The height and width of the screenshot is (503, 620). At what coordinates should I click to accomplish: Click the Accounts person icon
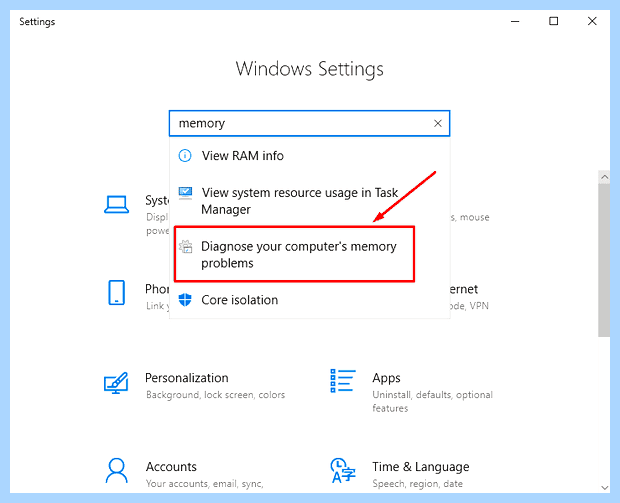pyautogui.click(x=116, y=471)
